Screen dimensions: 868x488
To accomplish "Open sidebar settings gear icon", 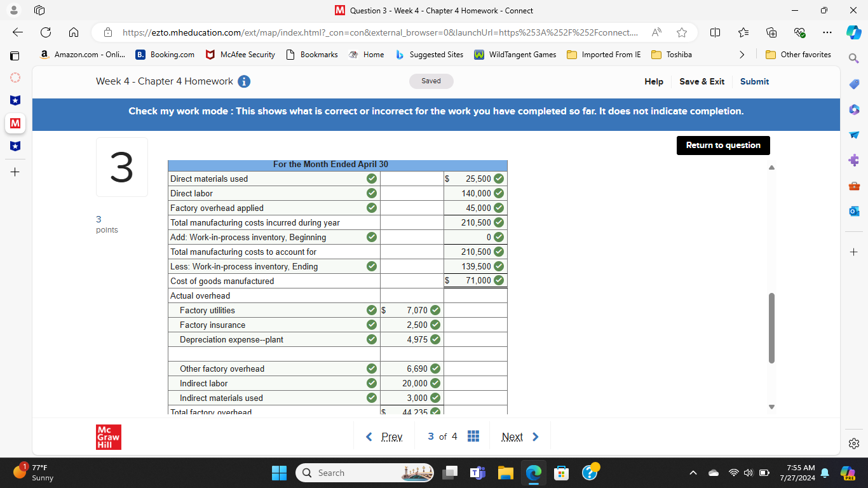I will pos(854,443).
